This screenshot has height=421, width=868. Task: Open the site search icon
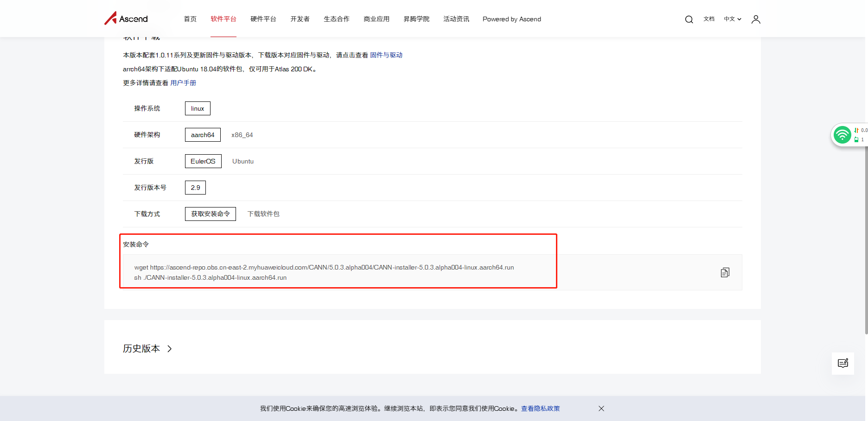pos(689,19)
